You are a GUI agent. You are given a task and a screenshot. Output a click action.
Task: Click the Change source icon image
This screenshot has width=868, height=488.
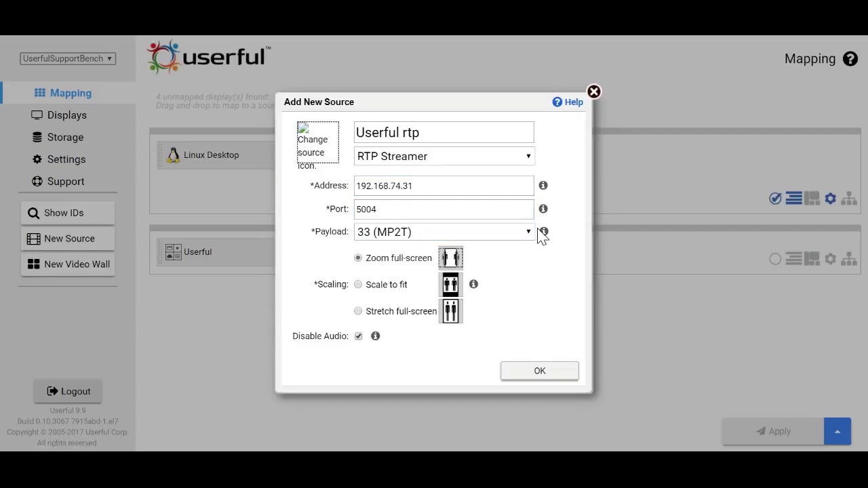pos(318,142)
